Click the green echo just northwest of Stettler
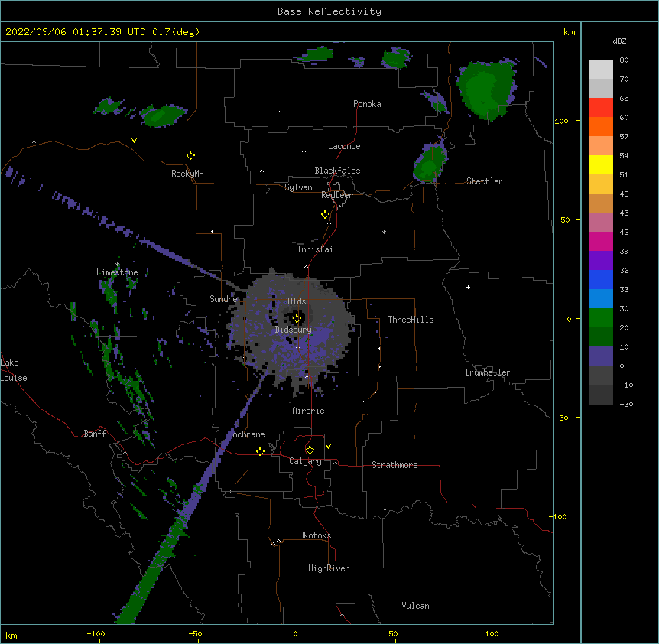Image resolution: width=659 pixels, height=644 pixels. [430, 163]
